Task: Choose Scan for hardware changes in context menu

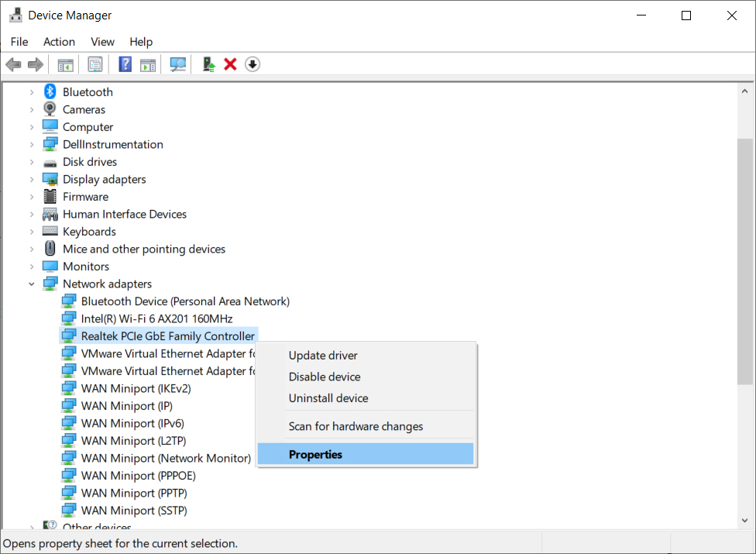Action: coord(366,426)
